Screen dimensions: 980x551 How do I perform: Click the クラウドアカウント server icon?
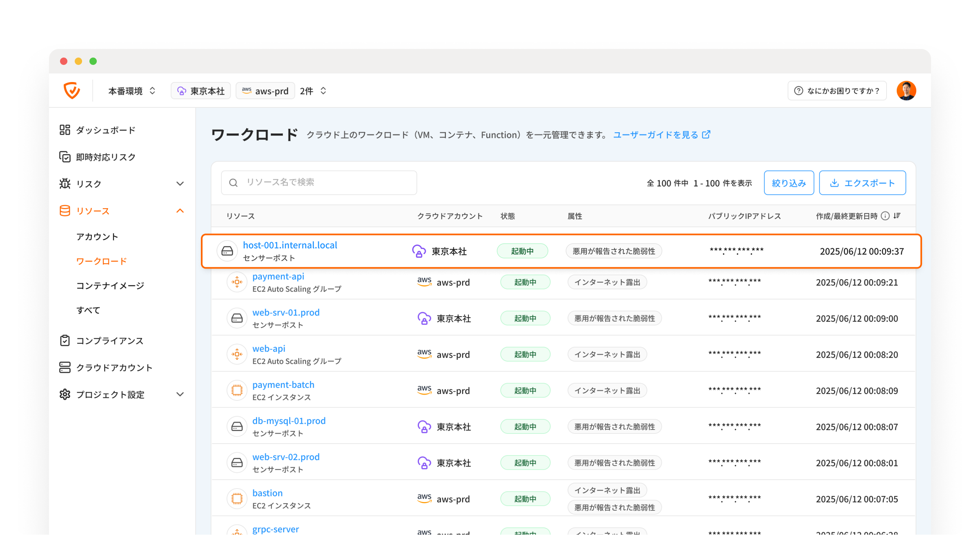pyautogui.click(x=65, y=367)
